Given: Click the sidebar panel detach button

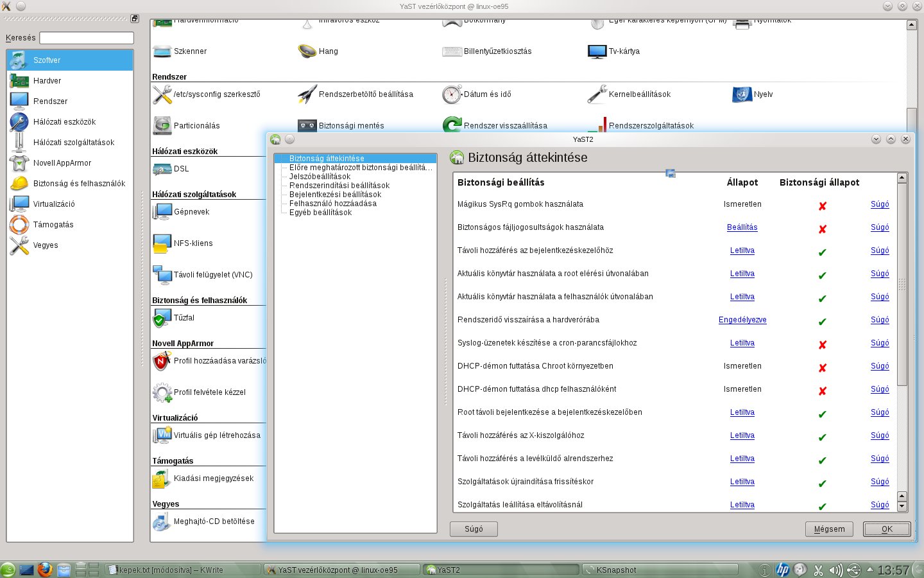Looking at the screenshot, I should [135, 19].
